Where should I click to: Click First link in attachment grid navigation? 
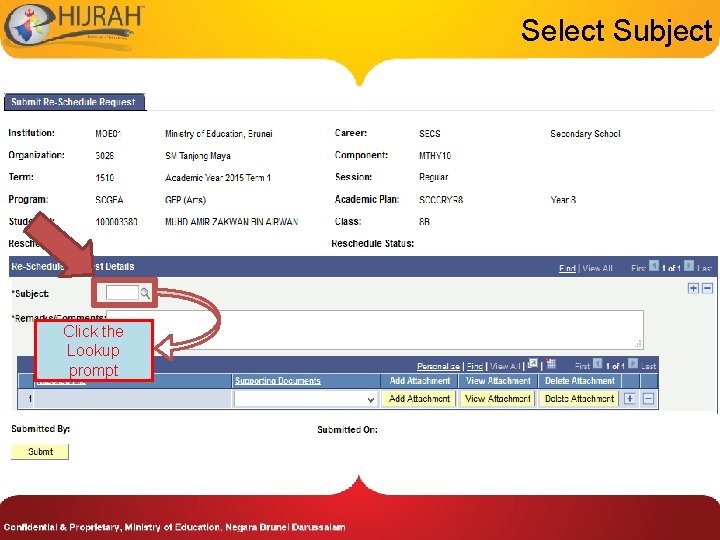point(582,366)
